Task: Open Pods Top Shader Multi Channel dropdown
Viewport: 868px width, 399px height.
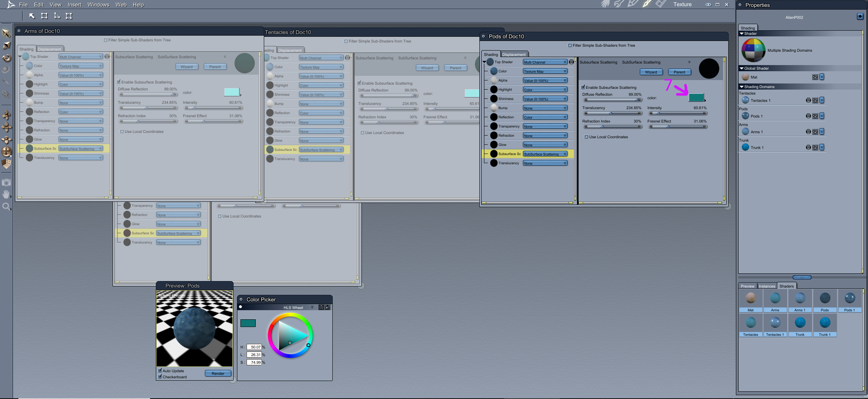Action: (x=545, y=62)
